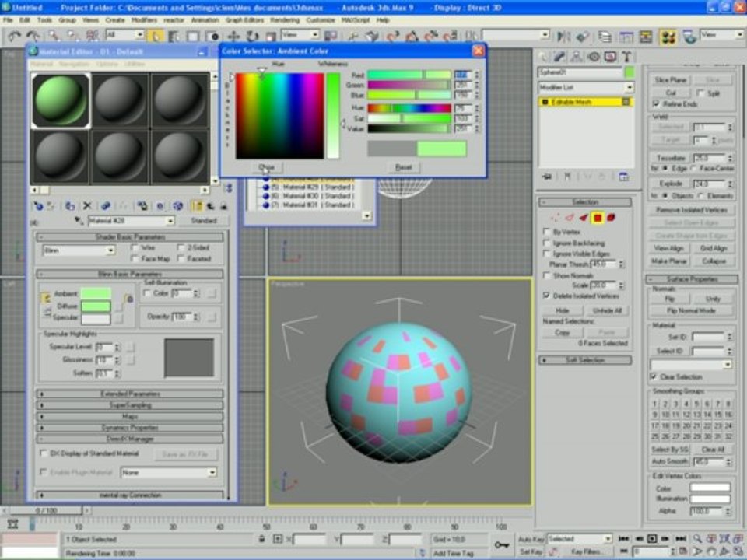This screenshot has height=560, width=747.
Task: Click the Vertex sub-object selection icon
Action: (555, 218)
